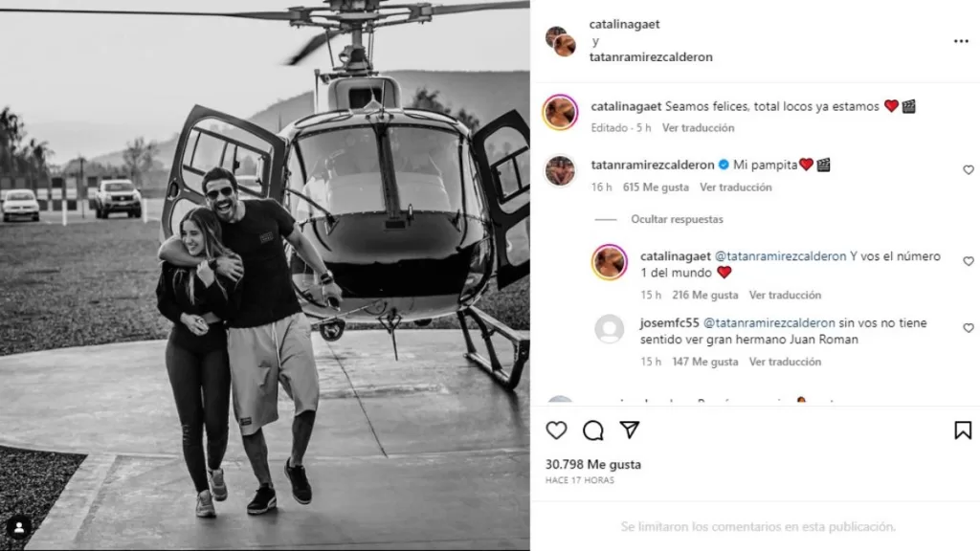Open the catalinagaet profile from the header
This screenshot has height=551, width=980.
click(624, 24)
